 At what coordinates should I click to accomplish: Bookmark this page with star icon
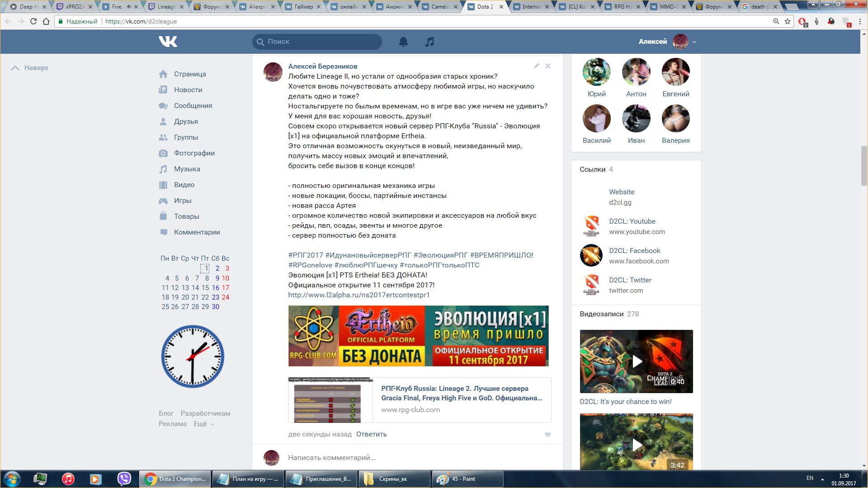pos(788,21)
